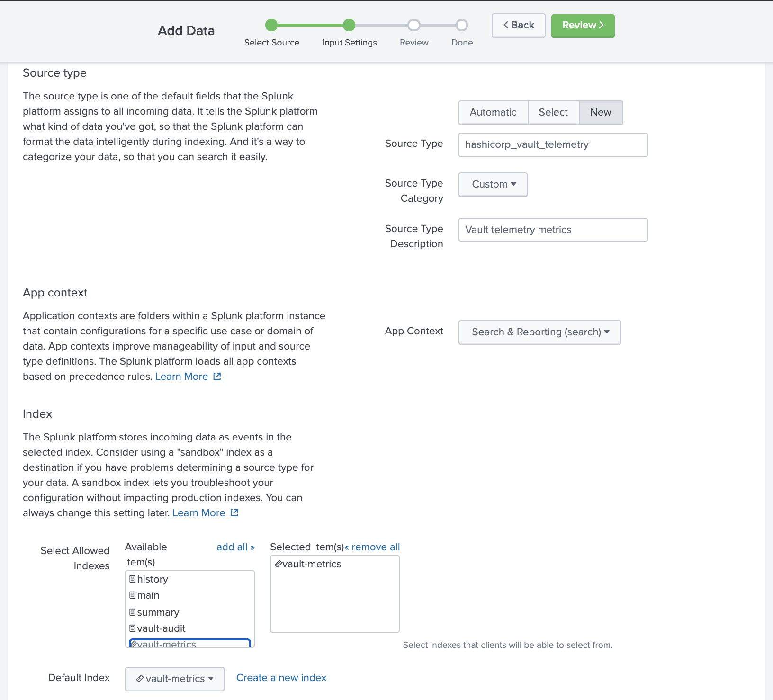
Task: Open the Default Index dropdown
Action: pos(174,679)
